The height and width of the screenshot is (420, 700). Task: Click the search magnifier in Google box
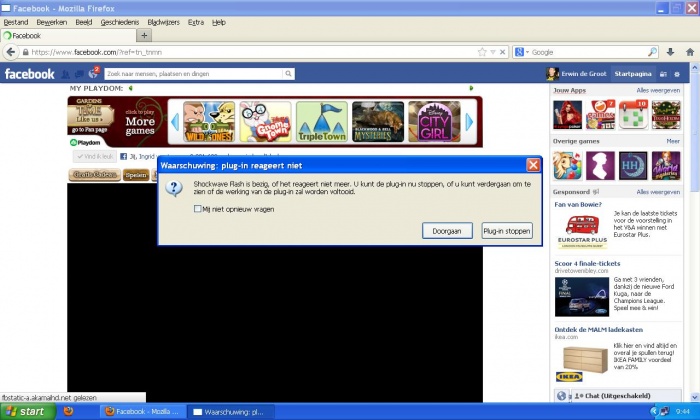652,52
